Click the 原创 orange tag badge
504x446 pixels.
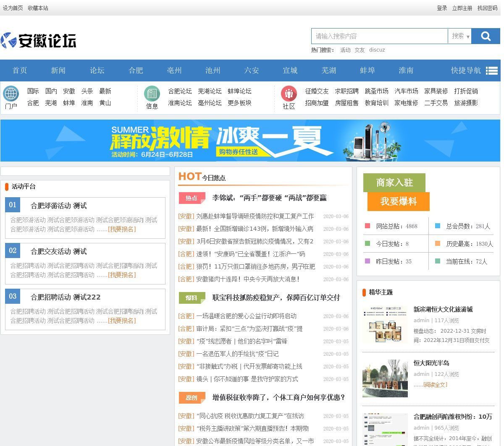[192, 397]
